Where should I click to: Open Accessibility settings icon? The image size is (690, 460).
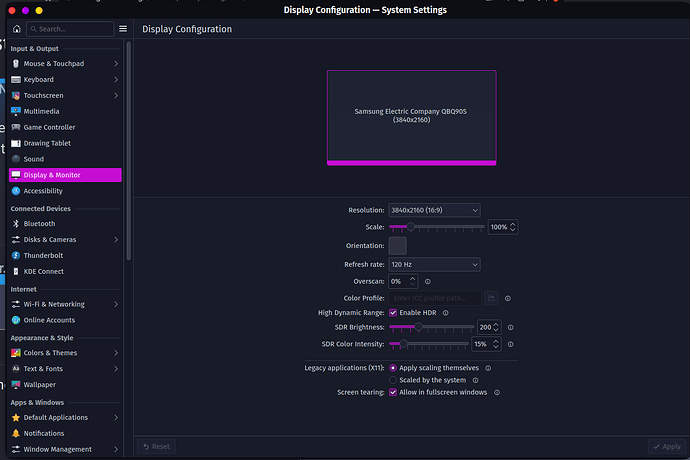coord(16,191)
